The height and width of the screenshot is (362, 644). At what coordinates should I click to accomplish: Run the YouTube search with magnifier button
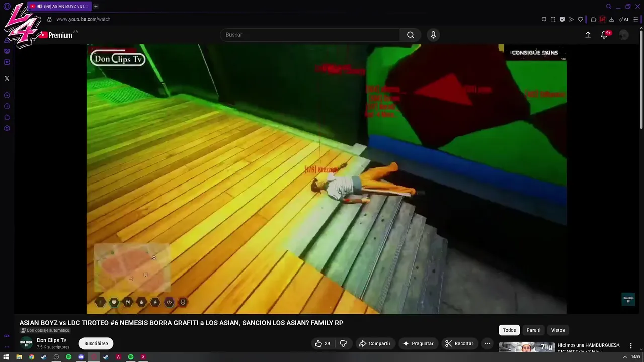click(411, 35)
